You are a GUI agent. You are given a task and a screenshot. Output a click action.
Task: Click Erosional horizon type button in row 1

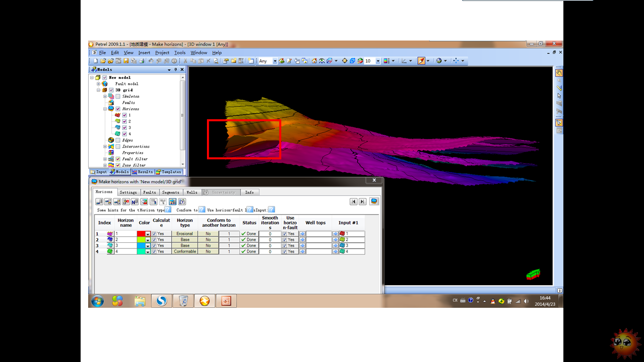[185, 234]
